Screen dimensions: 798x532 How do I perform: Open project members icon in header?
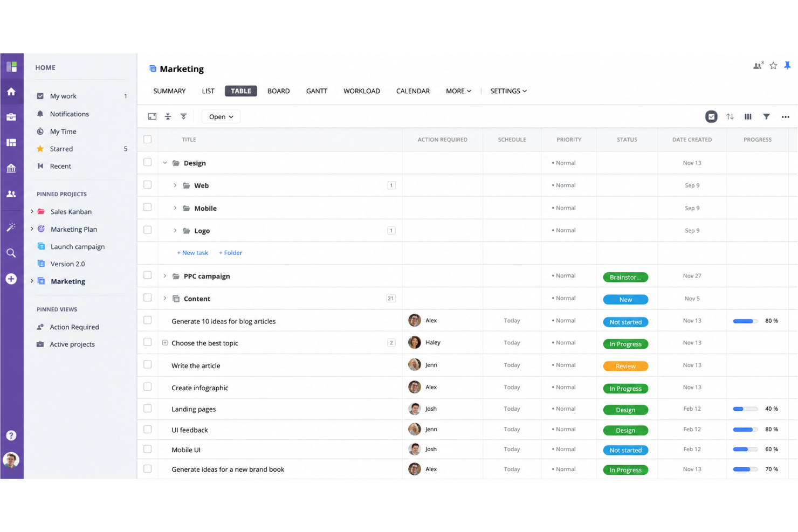tap(758, 66)
